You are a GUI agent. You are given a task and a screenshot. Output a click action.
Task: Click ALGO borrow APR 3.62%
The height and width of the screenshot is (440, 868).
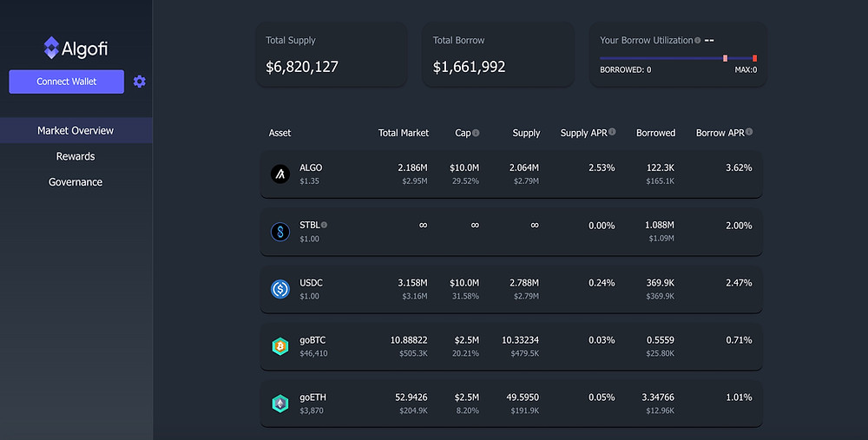(739, 167)
